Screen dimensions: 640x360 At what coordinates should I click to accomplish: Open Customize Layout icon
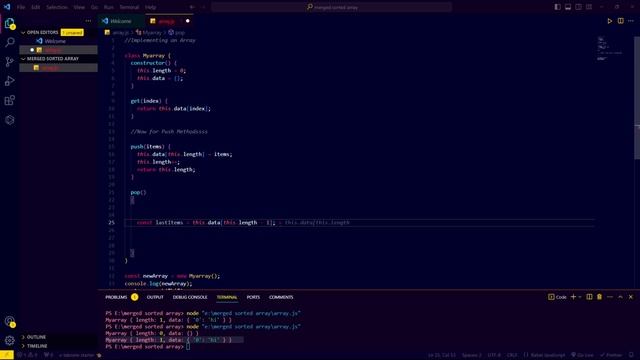pyautogui.click(x=589, y=7)
